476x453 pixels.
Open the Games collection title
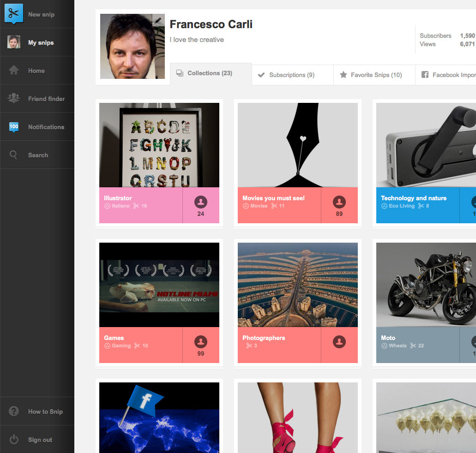coord(114,338)
